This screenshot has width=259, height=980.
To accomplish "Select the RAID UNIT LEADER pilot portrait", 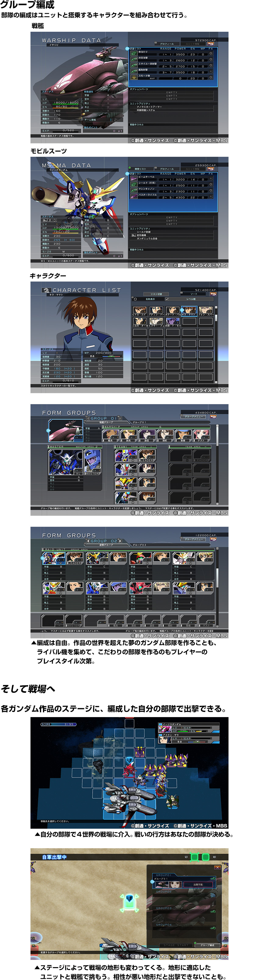I will click(x=75, y=558).
